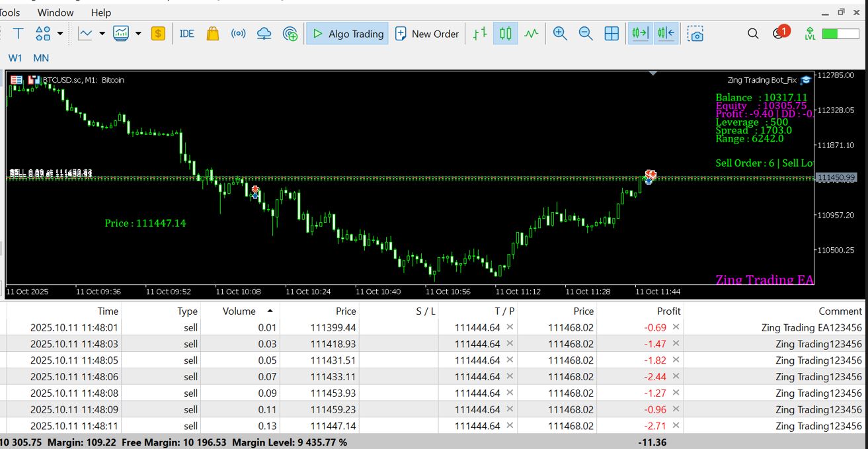Screen dimensions: 868x449
Task: Click the search magnifier icon
Action: [x=753, y=34]
